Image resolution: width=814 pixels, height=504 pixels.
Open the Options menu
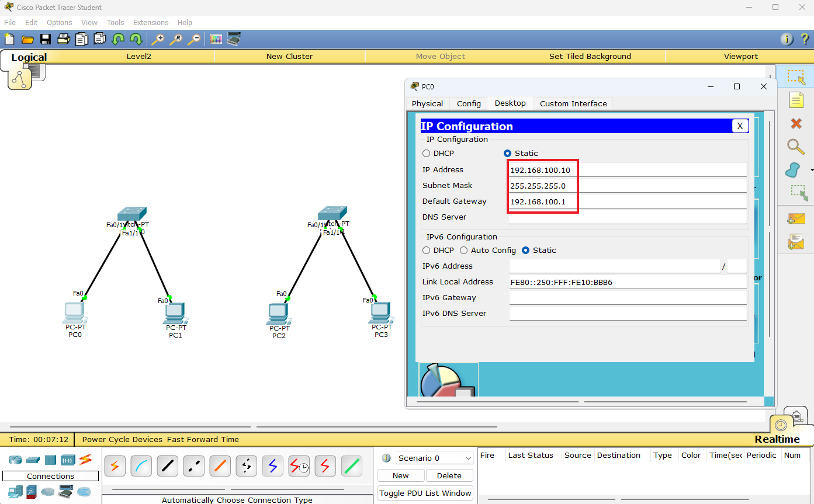[x=60, y=23]
